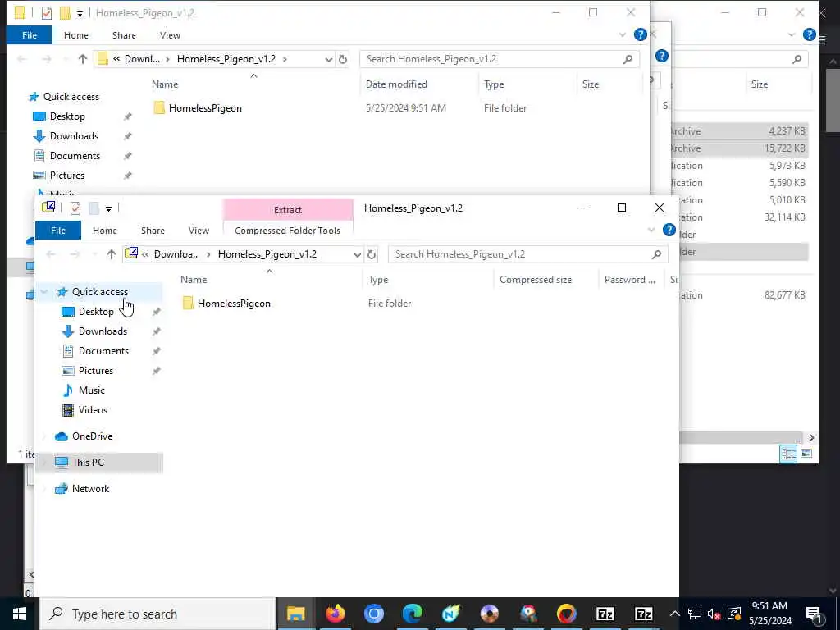Focus search box in front Explorer window

[527, 254]
